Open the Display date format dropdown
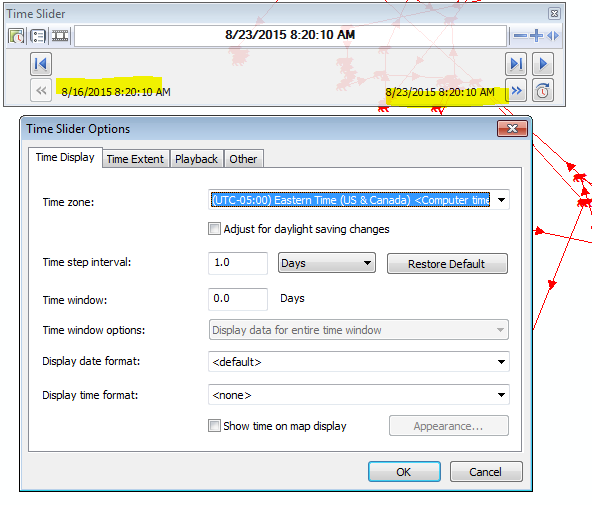 pos(359,362)
